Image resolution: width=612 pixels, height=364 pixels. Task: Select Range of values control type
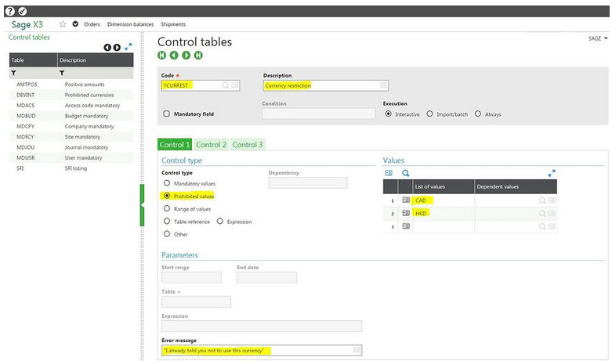[x=166, y=209]
